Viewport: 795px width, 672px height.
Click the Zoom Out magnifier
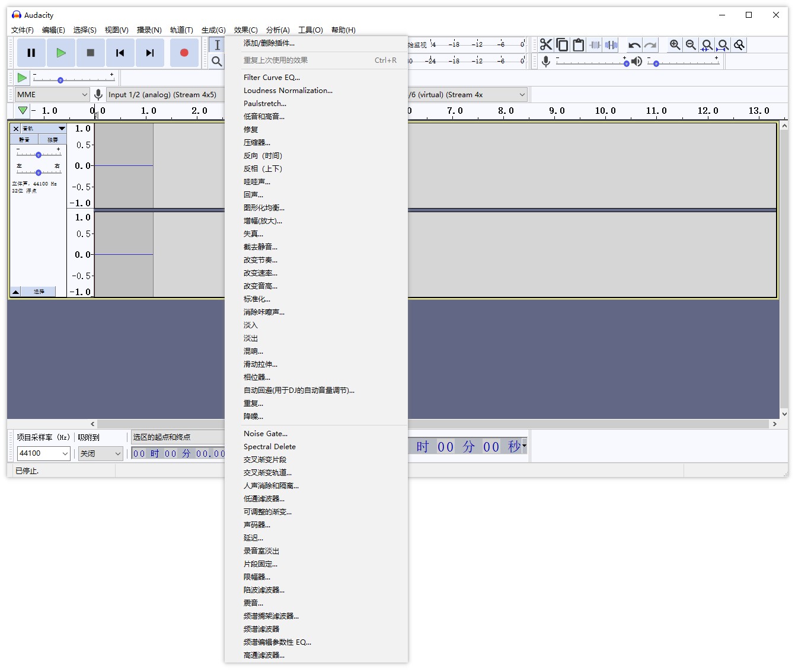click(x=691, y=45)
